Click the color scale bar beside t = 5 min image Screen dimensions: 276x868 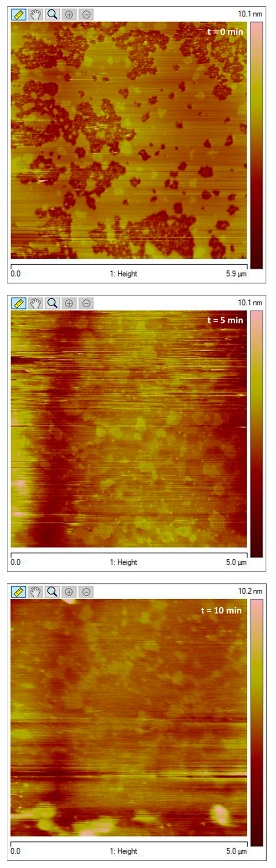257,434
